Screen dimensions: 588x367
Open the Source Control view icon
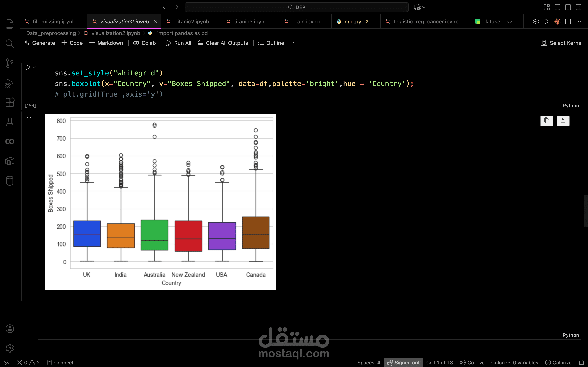pos(10,63)
